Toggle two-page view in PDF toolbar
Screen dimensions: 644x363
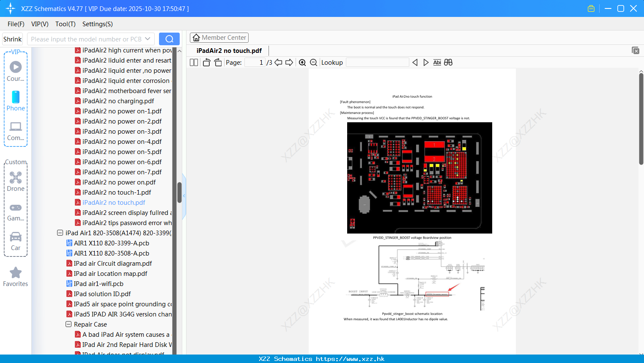[194, 62]
